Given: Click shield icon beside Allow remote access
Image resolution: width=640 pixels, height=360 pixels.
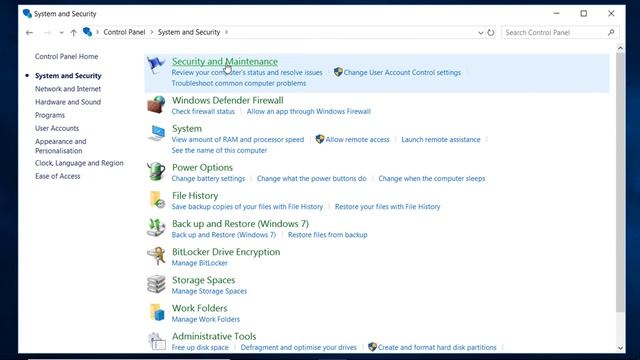Looking at the screenshot, I should 320,139.
